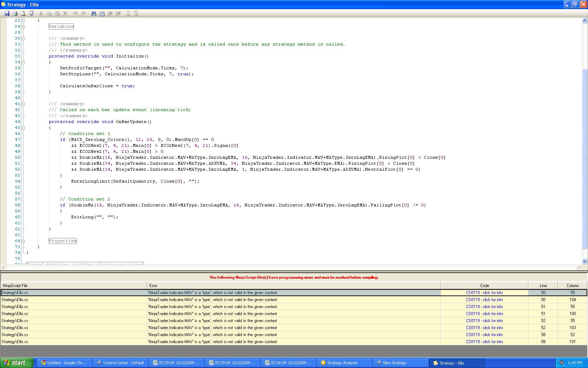Click the Save icon in the toolbar
The height and width of the screenshot is (368, 588).
click(x=7, y=13)
